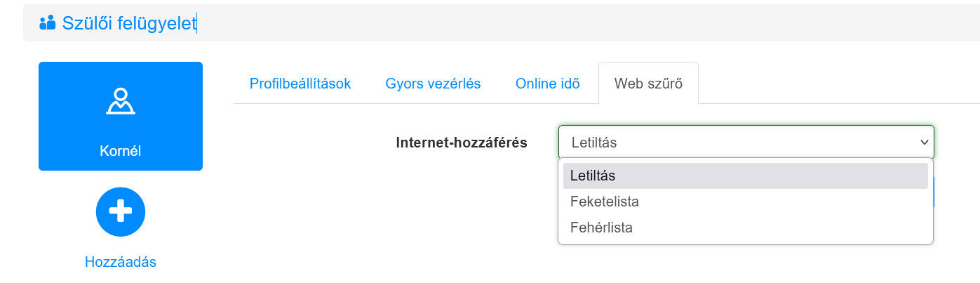The image size is (980, 283).
Task: Click the blue plus circle icon
Action: [x=121, y=211]
